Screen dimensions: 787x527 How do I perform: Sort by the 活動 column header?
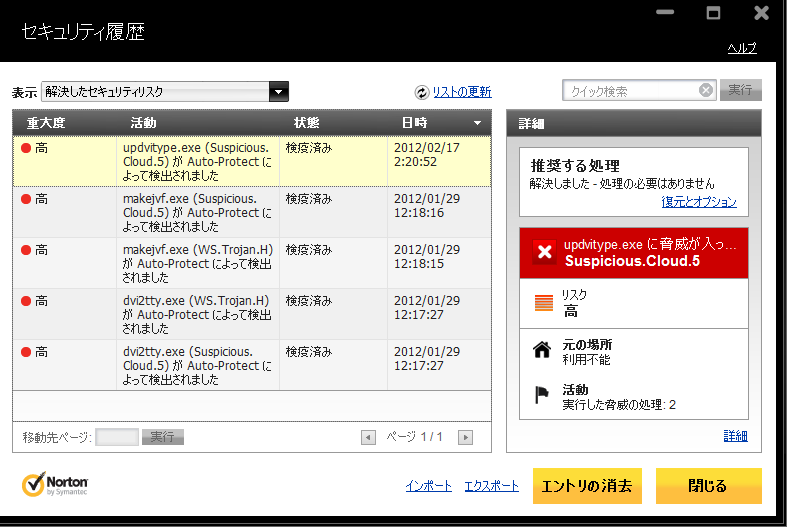[144, 123]
